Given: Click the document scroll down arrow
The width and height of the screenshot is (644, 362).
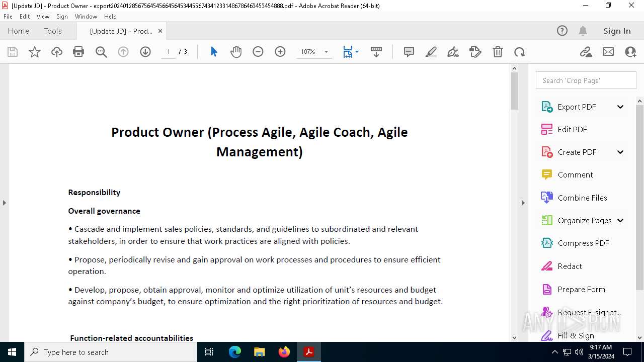Looking at the screenshot, I should point(514,337).
